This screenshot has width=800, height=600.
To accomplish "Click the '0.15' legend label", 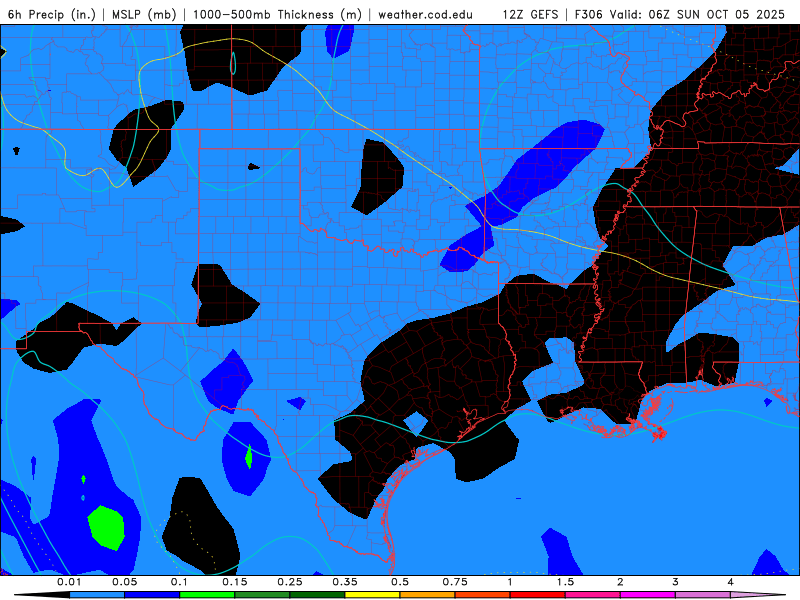I will point(235,582).
